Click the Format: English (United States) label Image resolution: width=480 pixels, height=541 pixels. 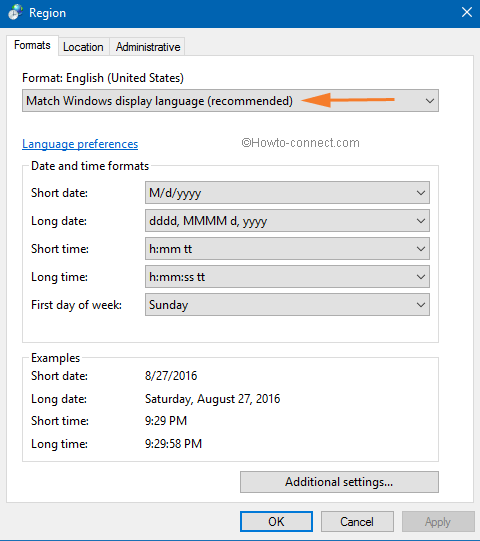[103, 78]
